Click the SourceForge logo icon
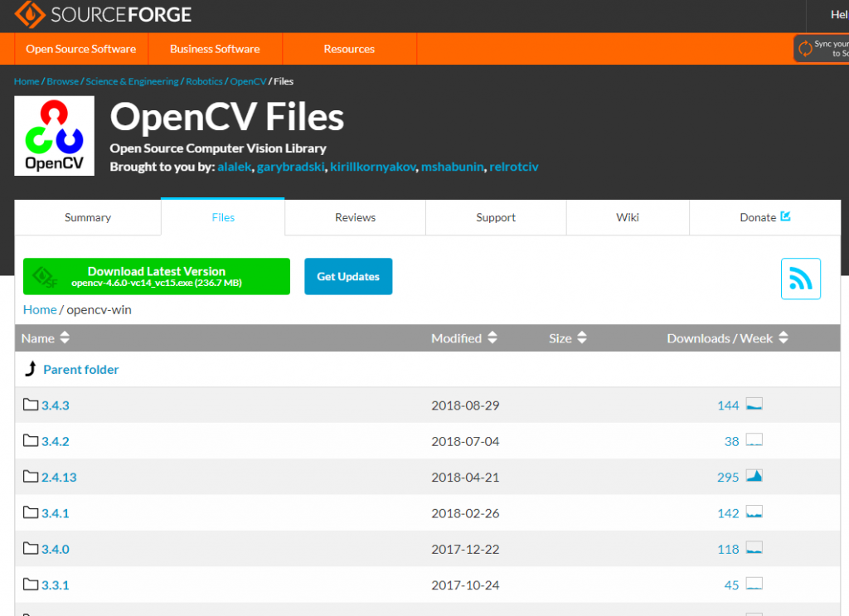This screenshot has width=849, height=616. 30,14
